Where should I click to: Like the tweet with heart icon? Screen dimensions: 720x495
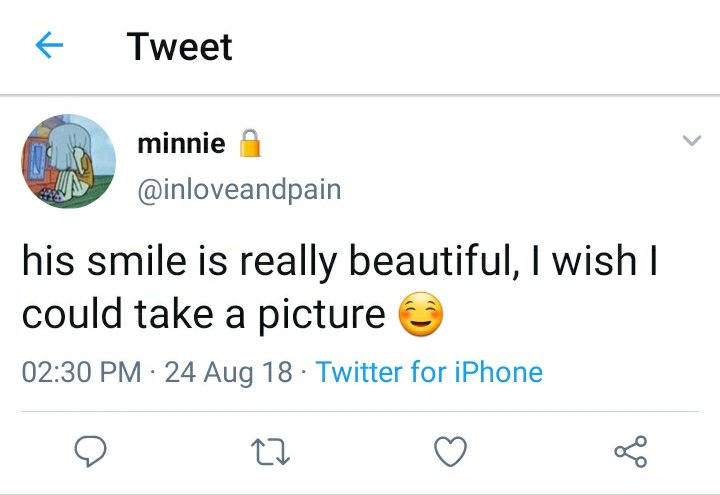(450, 451)
